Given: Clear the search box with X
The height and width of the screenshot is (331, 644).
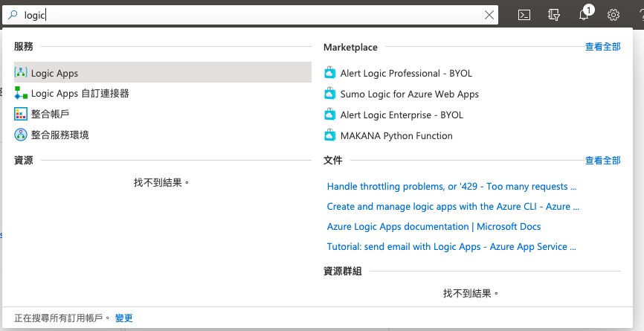Looking at the screenshot, I should tap(489, 14).
